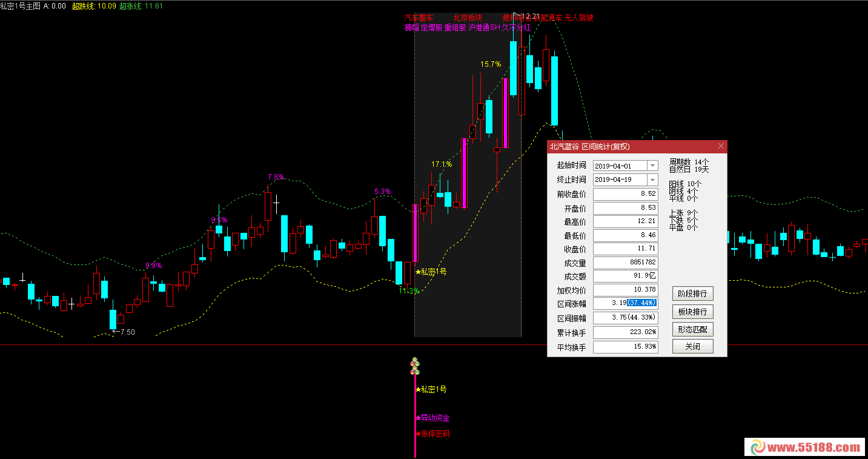Click 阶段排行 button in the statistics dialog
868x459 pixels.
(x=692, y=293)
